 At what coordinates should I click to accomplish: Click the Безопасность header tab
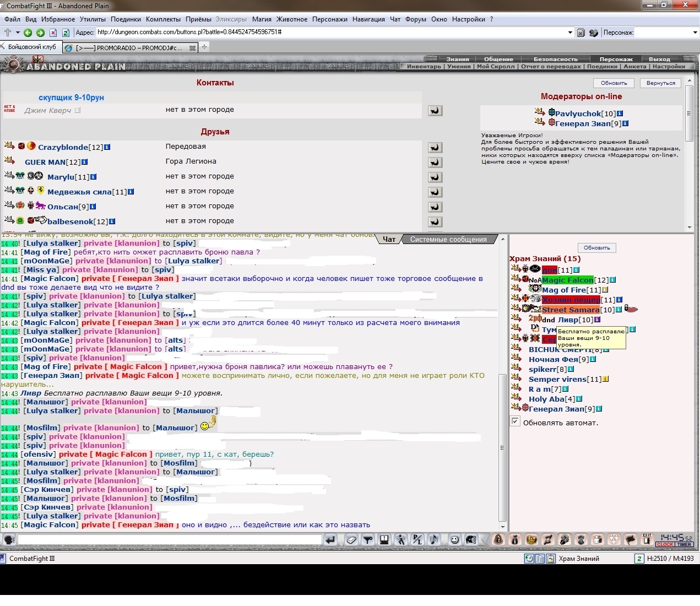(556, 59)
